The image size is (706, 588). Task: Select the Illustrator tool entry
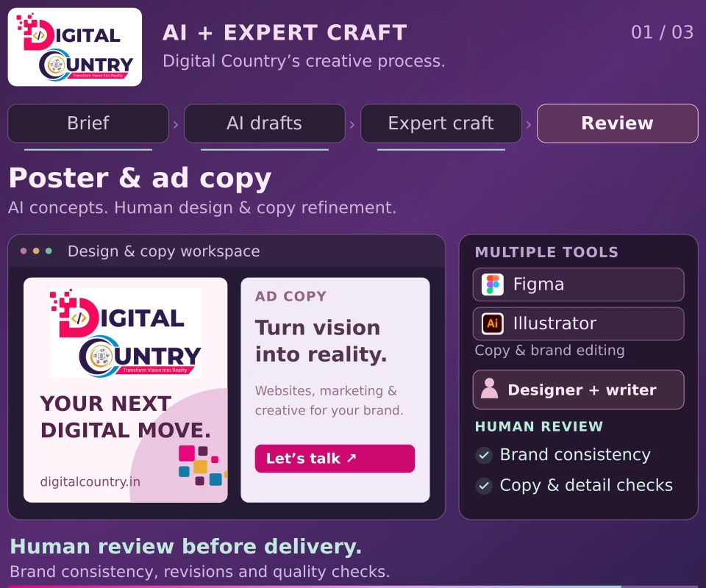[578, 323]
